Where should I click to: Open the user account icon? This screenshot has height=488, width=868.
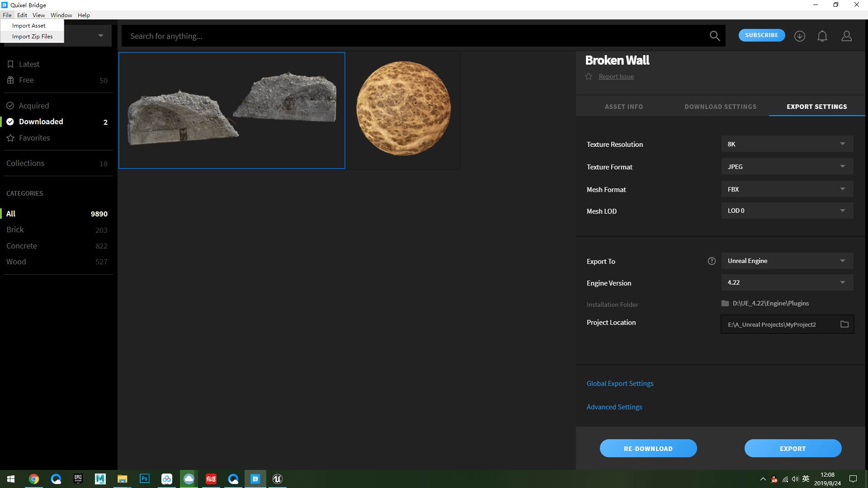[846, 36]
